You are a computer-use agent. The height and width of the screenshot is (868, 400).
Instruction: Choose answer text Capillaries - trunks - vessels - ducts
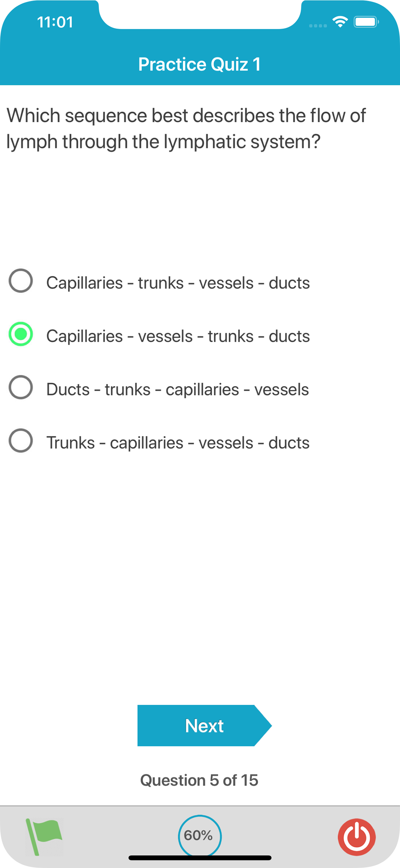178,283
